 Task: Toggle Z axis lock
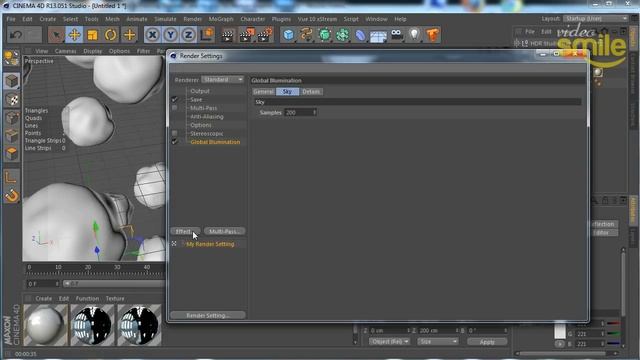pos(189,35)
